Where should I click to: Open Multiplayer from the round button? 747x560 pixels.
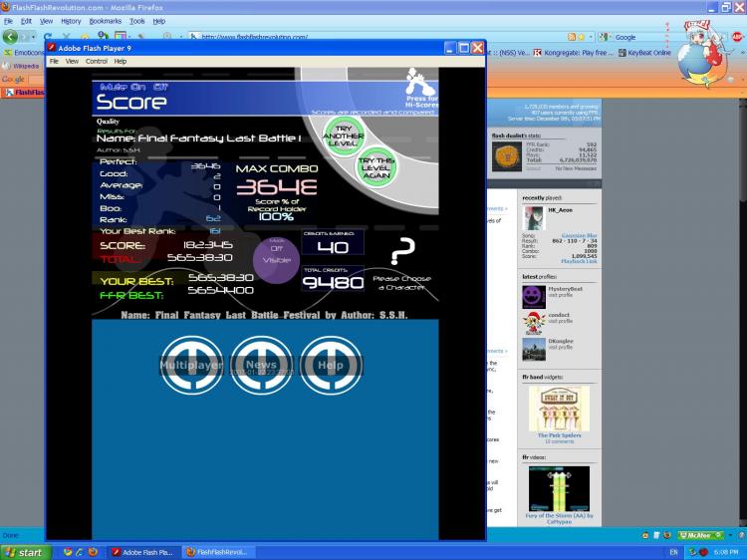pyautogui.click(x=191, y=366)
